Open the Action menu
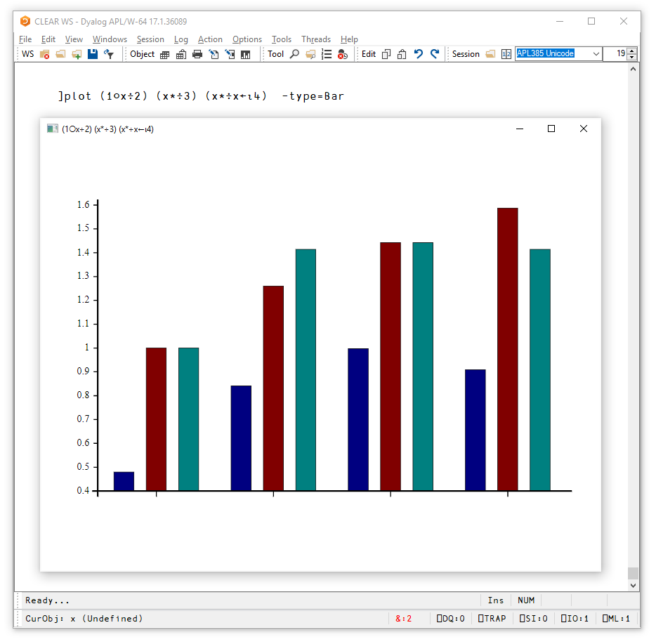 [210, 39]
